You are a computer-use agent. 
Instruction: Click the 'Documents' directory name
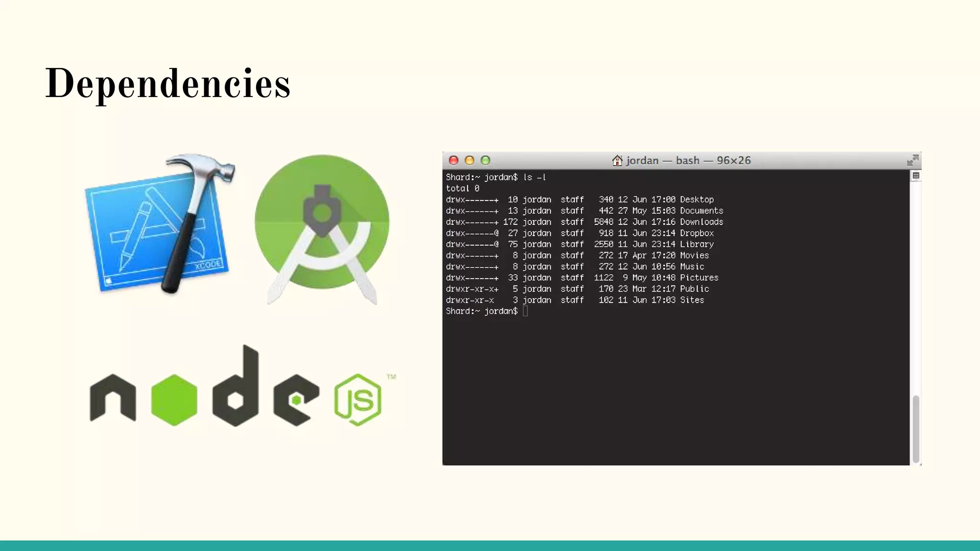[x=702, y=210]
